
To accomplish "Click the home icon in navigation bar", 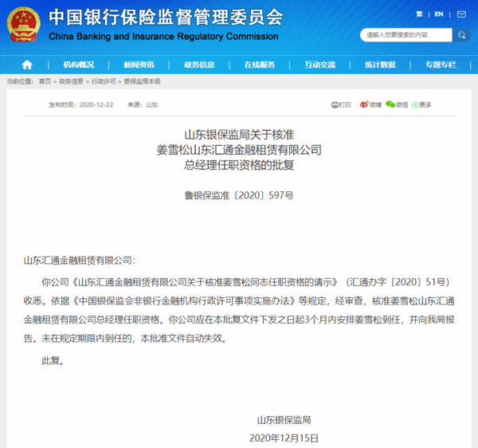I will coord(27,65).
